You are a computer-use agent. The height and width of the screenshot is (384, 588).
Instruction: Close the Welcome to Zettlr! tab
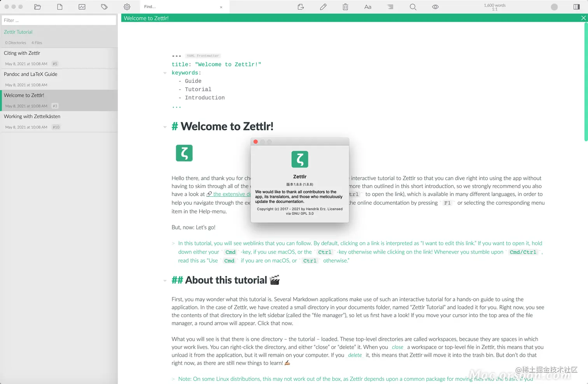583,18
